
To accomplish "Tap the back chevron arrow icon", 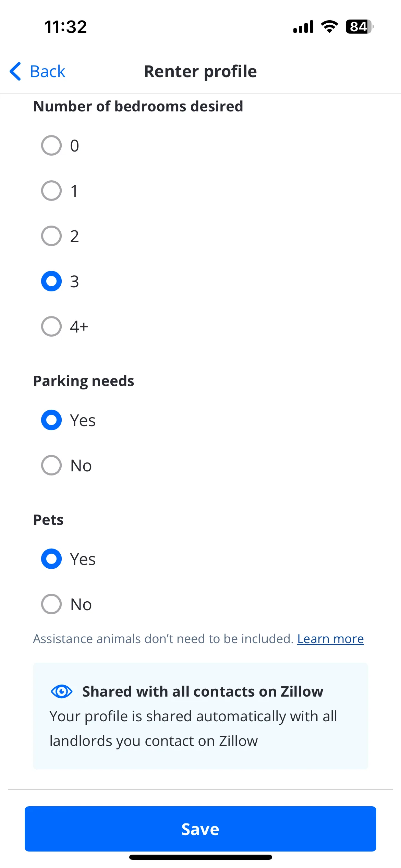I will point(15,71).
